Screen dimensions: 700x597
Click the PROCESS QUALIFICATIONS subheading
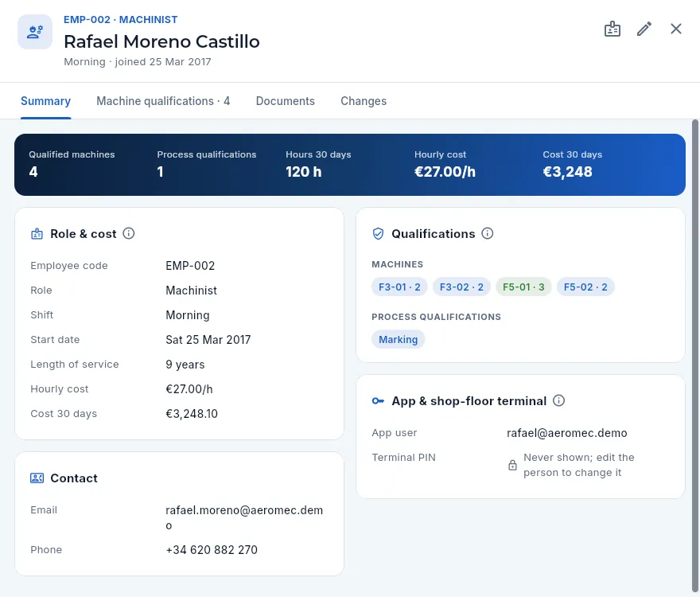(x=436, y=317)
